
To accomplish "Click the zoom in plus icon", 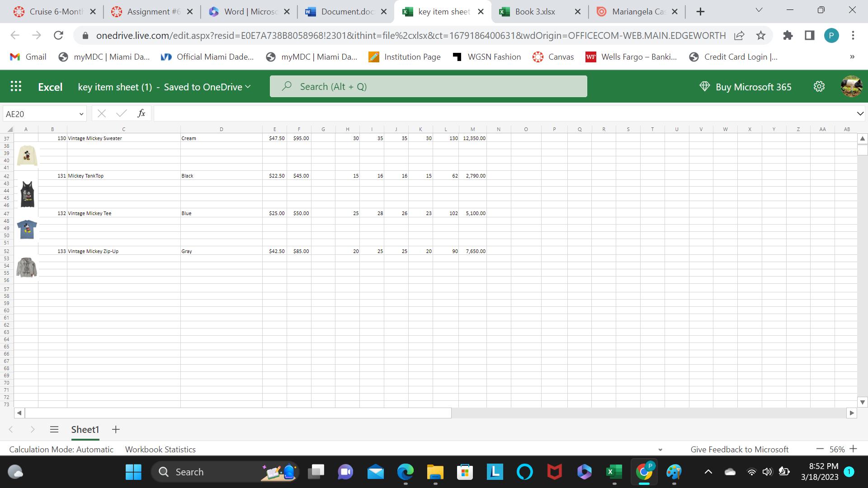I will 853,449.
